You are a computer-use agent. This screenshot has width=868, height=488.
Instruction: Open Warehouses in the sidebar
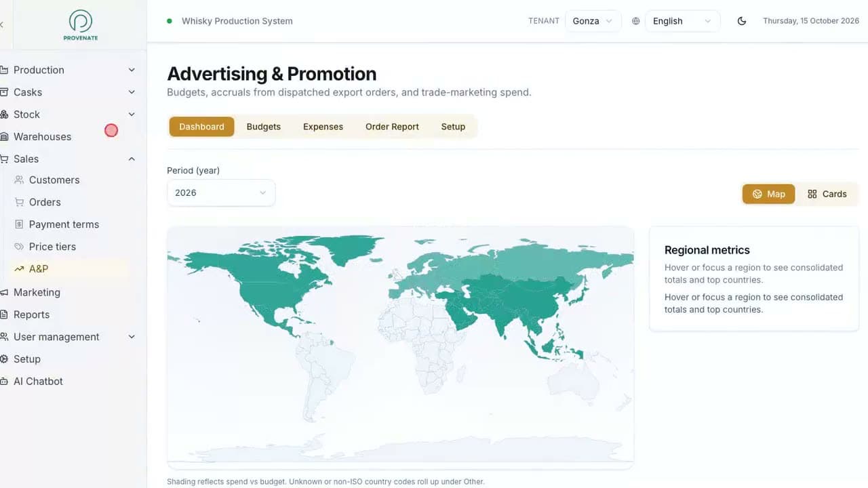pyautogui.click(x=42, y=137)
